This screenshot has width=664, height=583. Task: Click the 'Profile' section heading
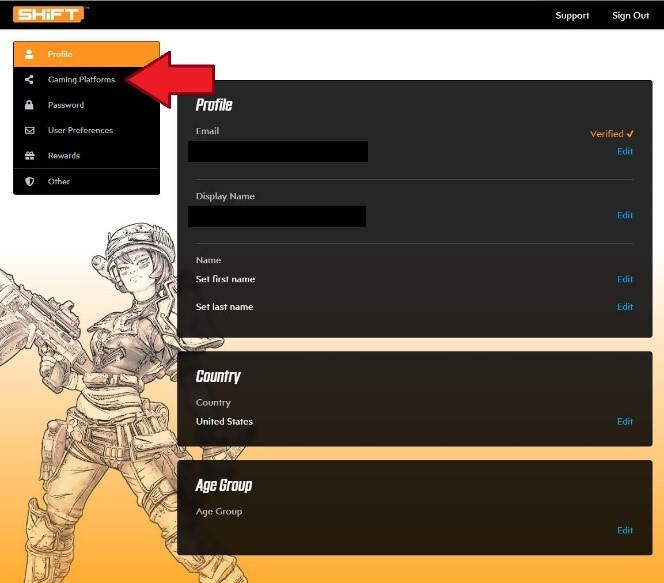pyautogui.click(x=214, y=105)
